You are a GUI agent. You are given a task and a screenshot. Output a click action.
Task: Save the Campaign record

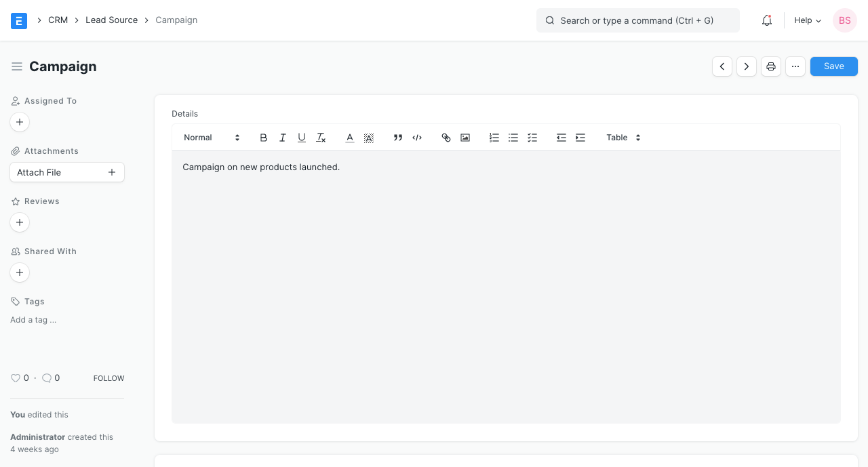833,66
